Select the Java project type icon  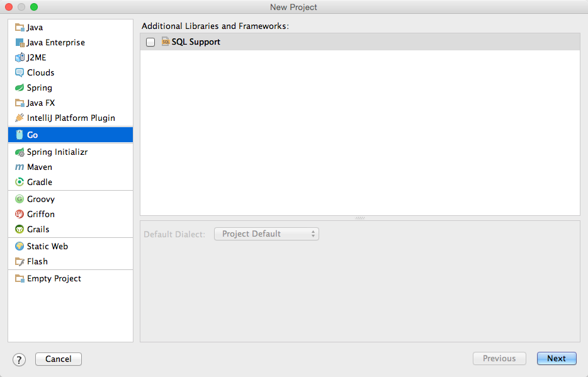click(20, 27)
